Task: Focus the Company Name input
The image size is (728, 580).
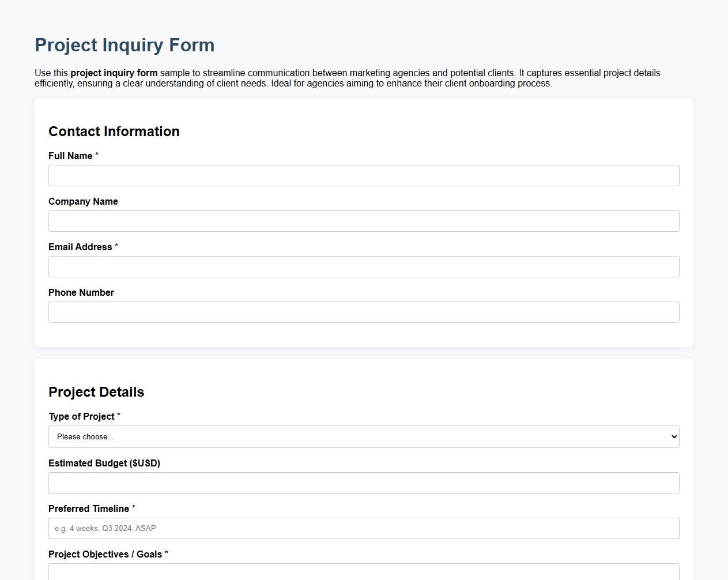Action: [x=364, y=221]
